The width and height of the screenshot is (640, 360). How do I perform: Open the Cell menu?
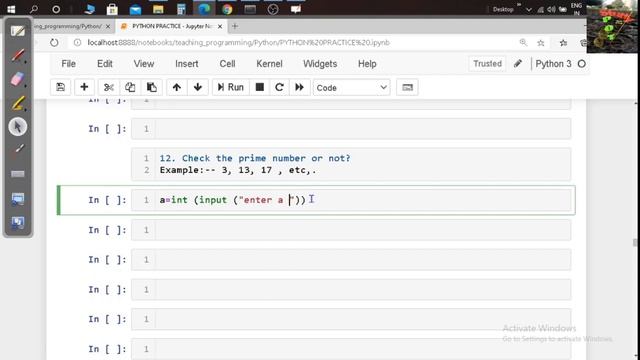[227, 64]
